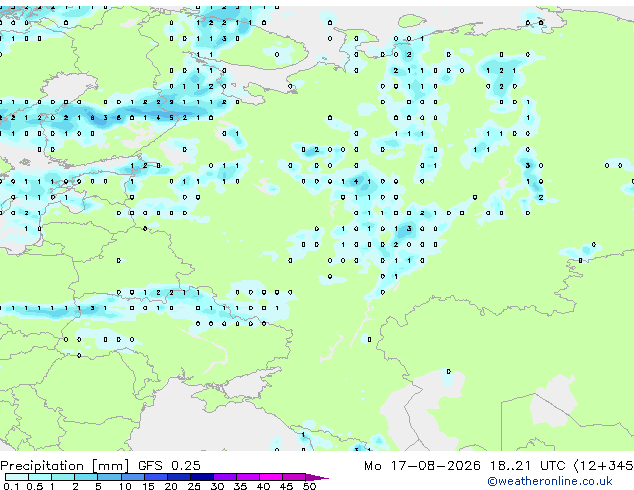Screen dimensions: 634x490
Task: Click the 45–50 mm legend color box
Action: (294, 477)
